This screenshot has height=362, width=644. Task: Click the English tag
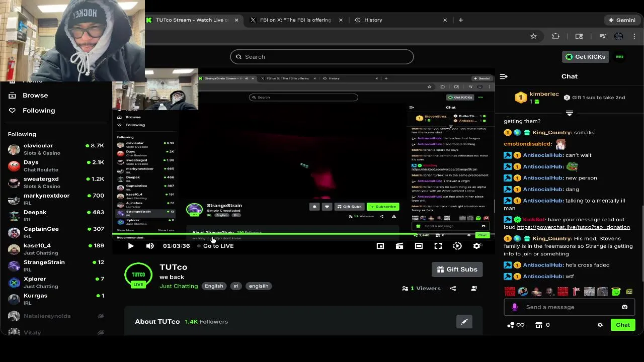tap(214, 286)
